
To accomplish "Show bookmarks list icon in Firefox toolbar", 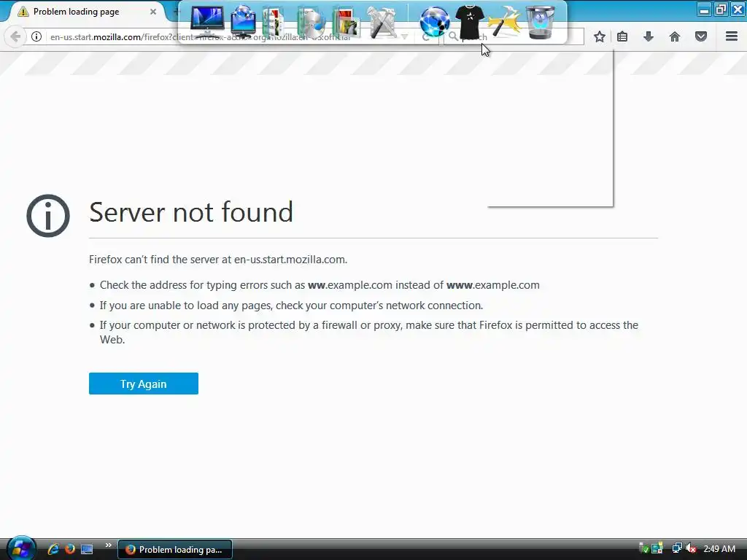I will [x=622, y=36].
